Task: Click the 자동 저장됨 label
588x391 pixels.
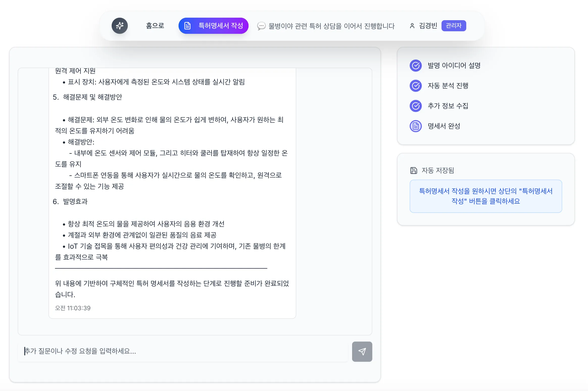Action: pyautogui.click(x=438, y=171)
